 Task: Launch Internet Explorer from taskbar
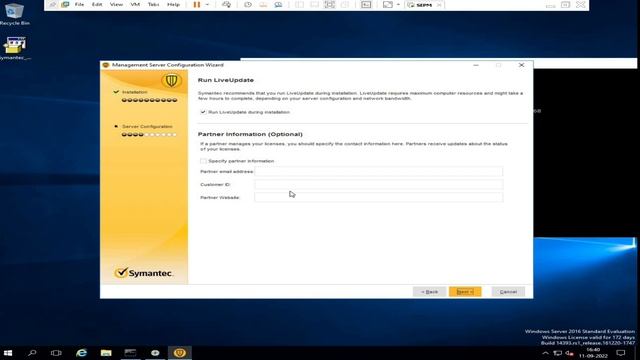[82, 353]
